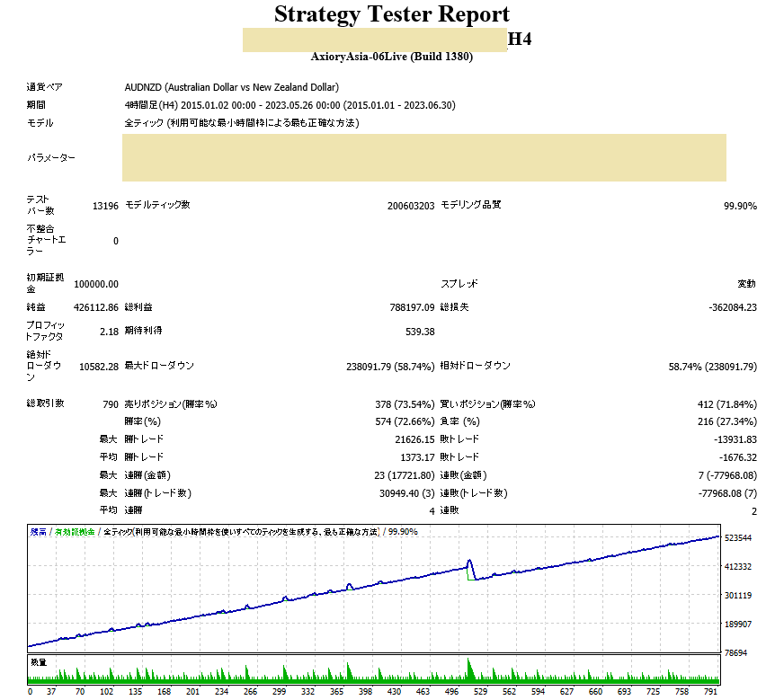Select the 2015.01.02 - 2023.05.26 period line
The width and height of the screenshot is (775, 700).
pyautogui.click(x=290, y=105)
